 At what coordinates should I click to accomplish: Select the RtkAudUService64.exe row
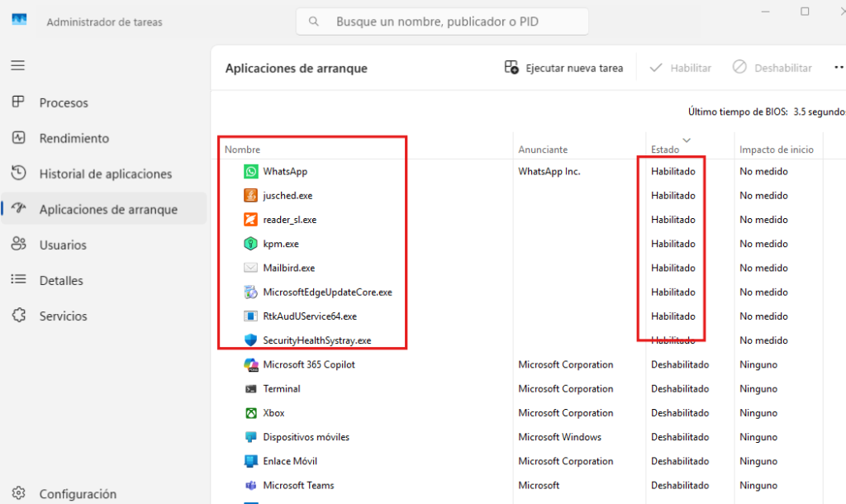coord(329,316)
